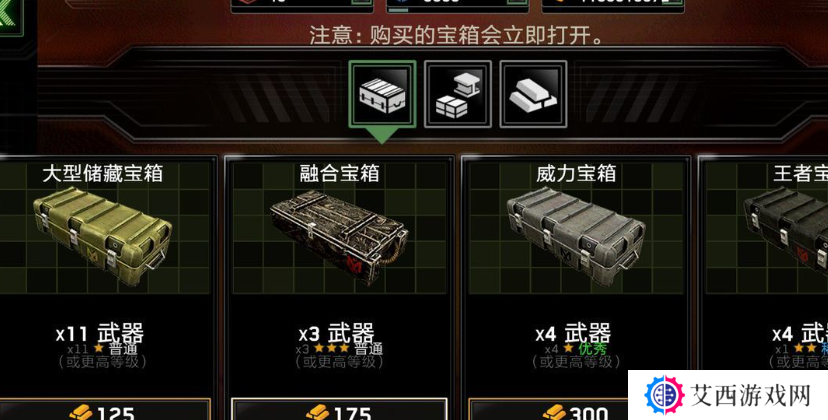Click the 艾西游戏网 gear logo
The height and width of the screenshot is (420, 828).
[664, 395]
